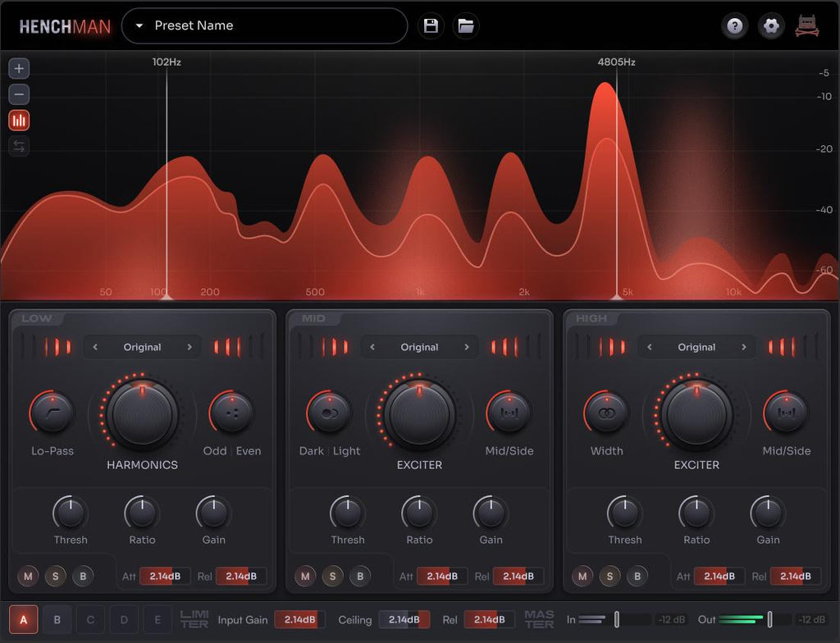The height and width of the screenshot is (643, 840).
Task: Select next mode in MID band selector
Action: point(467,347)
